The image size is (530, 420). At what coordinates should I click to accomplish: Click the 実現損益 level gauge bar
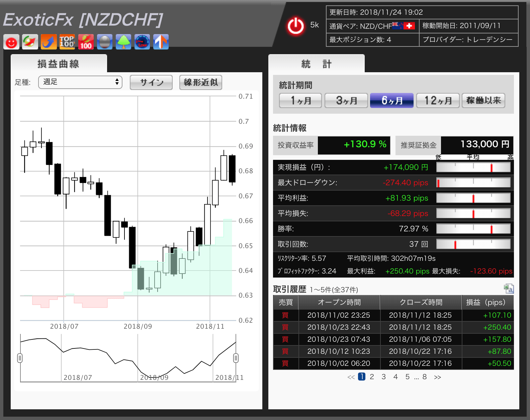click(x=473, y=168)
